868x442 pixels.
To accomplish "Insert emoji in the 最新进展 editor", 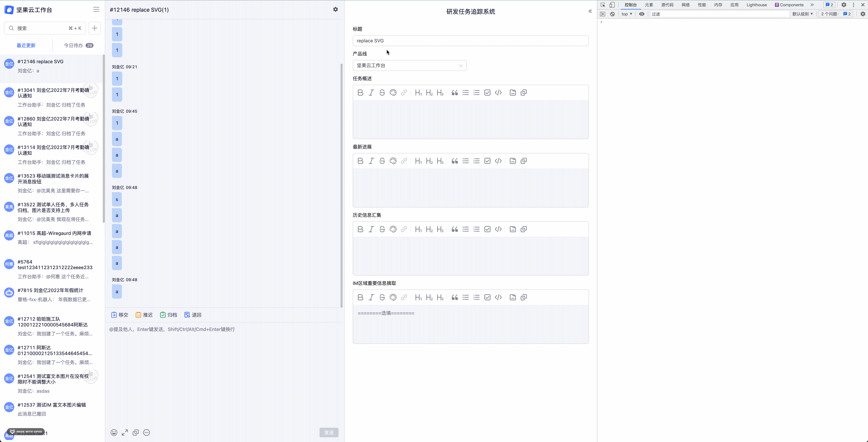I will 393,161.
